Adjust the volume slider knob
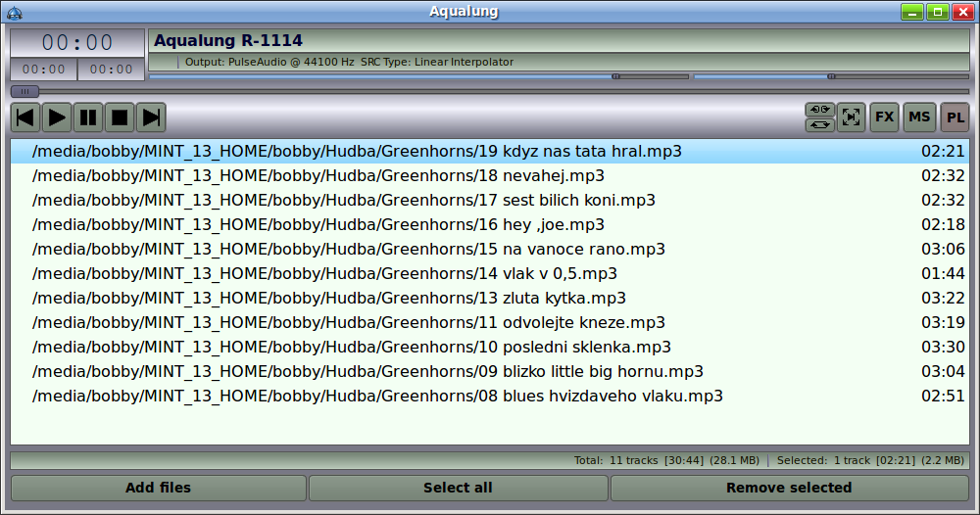This screenshot has width=980, height=515. pyautogui.click(x=616, y=76)
